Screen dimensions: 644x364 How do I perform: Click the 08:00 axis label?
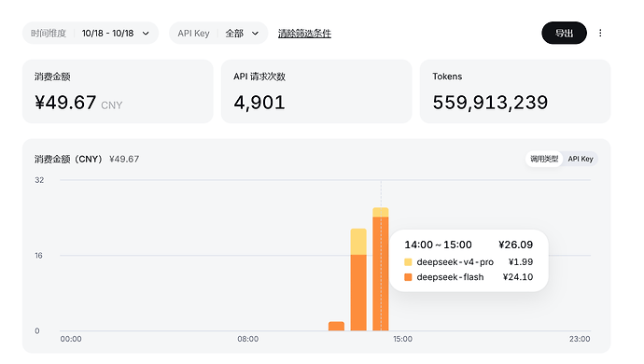247,339
